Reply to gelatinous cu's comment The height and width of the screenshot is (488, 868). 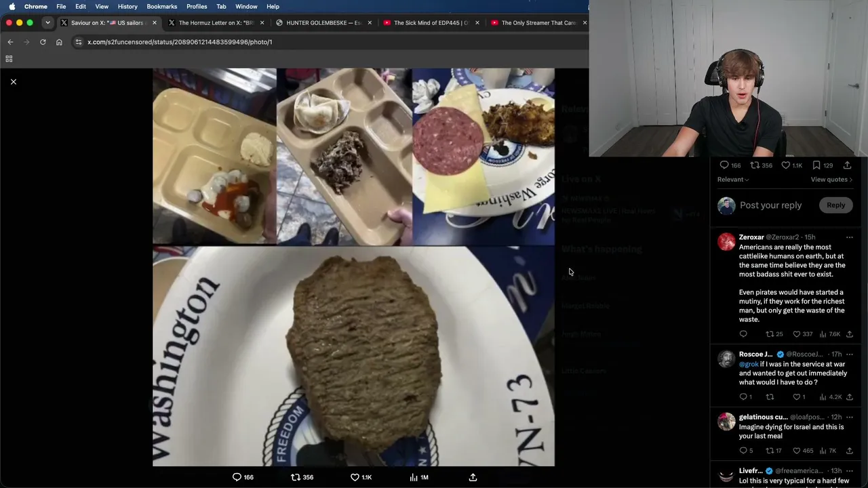[x=745, y=451]
